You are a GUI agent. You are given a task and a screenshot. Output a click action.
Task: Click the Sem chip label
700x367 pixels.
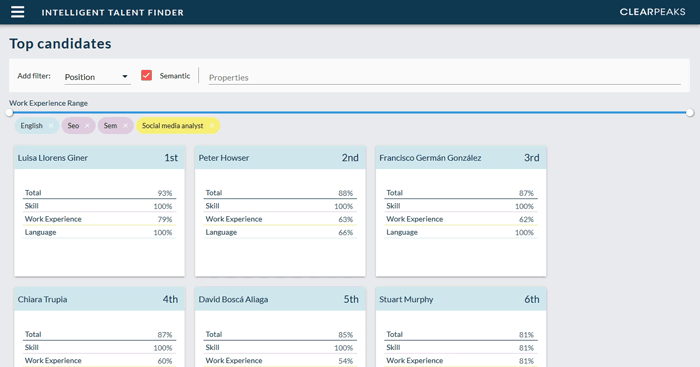pyautogui.click(x=110, y=126)
